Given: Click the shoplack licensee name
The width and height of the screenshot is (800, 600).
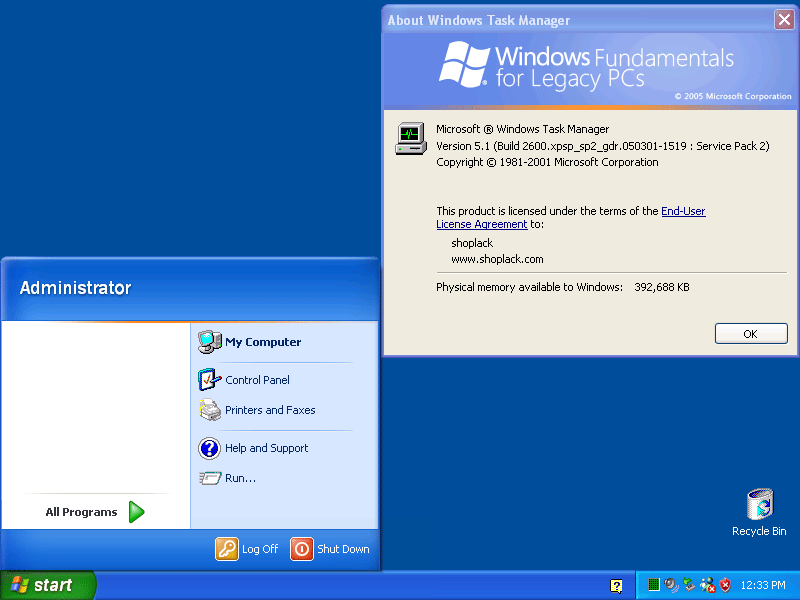Looking at the screenshot, I should 472,243.
